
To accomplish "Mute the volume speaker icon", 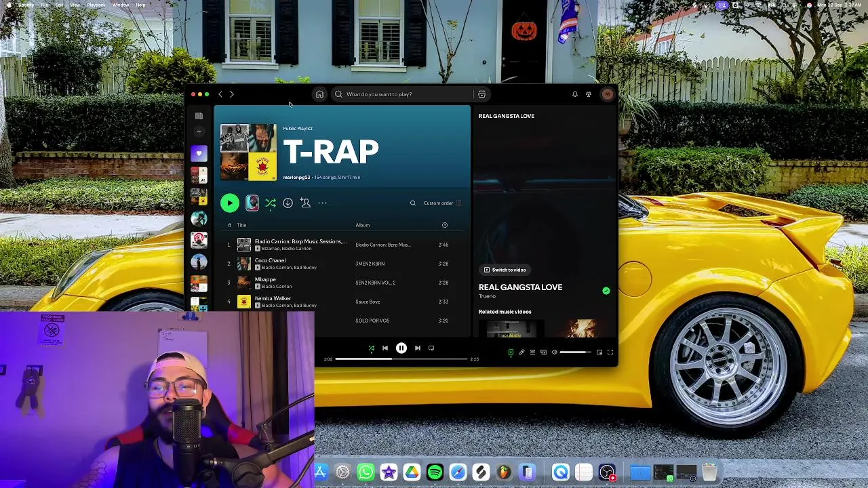I will [554, 352].
